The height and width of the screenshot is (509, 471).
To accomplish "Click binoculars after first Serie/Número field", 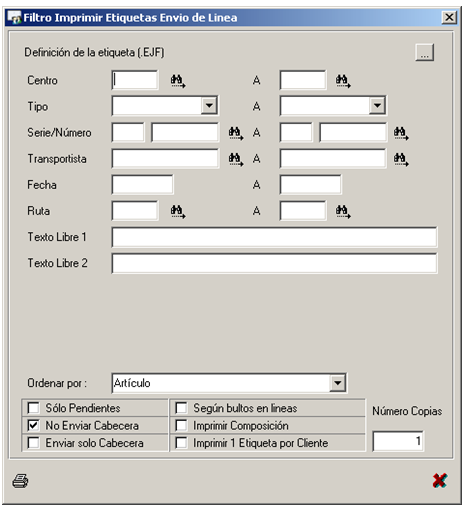I will (236, 133).
